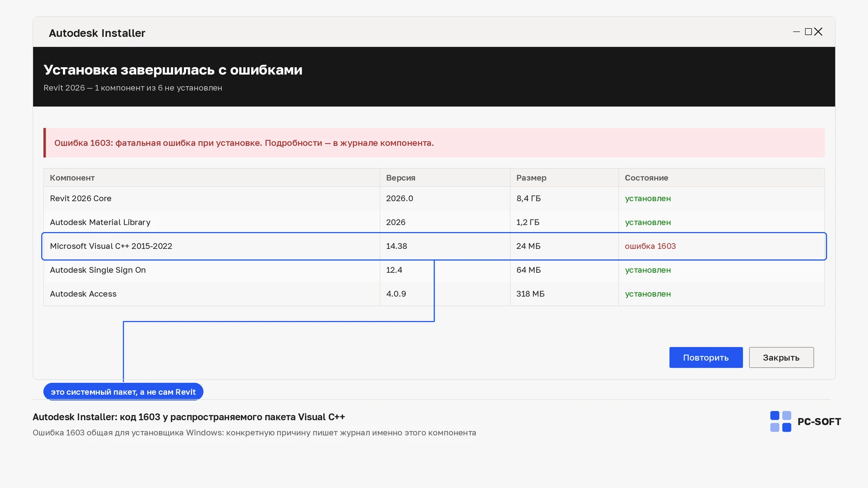Click the 'Revit 2026 — 1 компонент' subtitle
868x488 pixels.
coord(133,88)
